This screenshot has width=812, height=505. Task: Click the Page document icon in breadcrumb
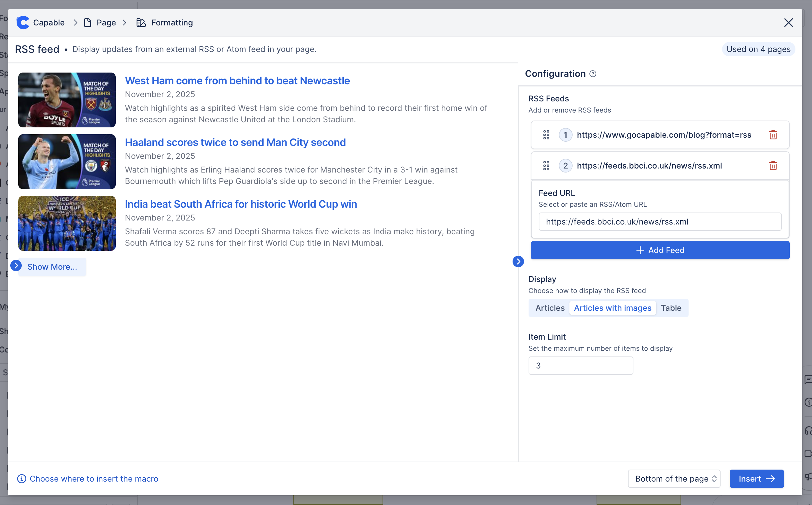point(87,23)
